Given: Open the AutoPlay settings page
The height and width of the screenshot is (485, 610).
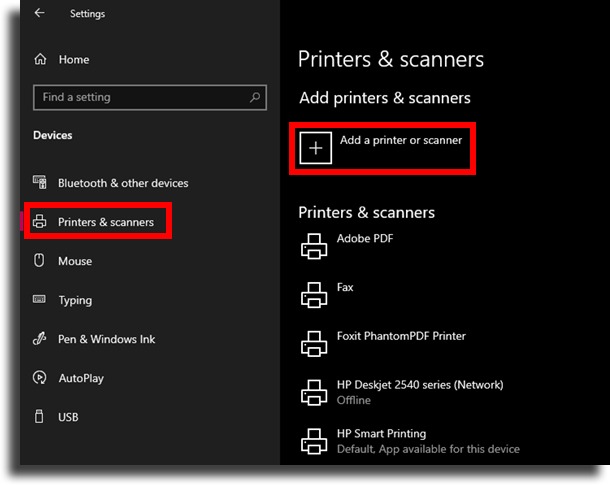Looking at the screenshot, I should (81, 378).
